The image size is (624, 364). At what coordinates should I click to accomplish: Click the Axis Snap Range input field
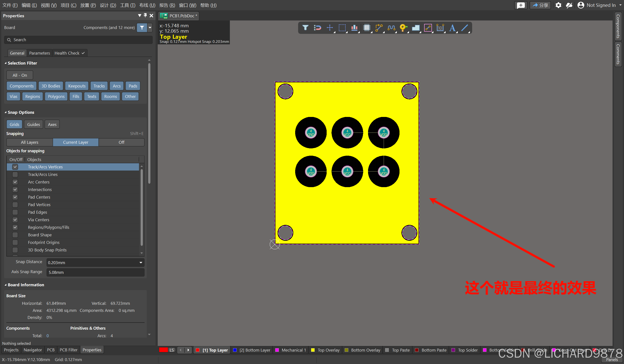pyautogui.click(x=95, y=272)
